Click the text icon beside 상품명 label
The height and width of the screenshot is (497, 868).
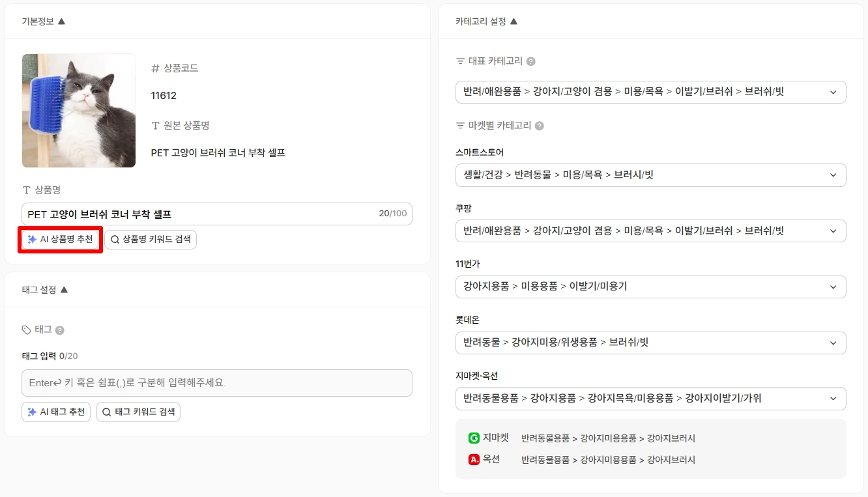pos(27,190)
